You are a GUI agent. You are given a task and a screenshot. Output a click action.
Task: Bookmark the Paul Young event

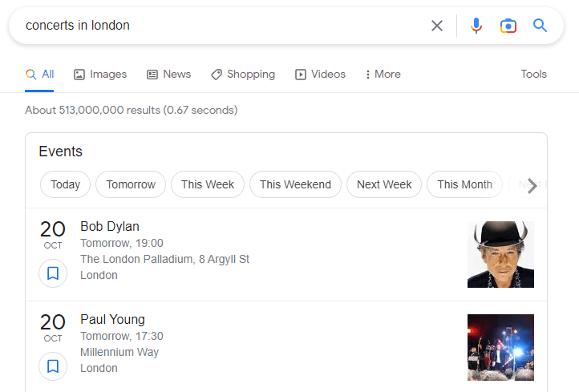click(x=53, y=366)
